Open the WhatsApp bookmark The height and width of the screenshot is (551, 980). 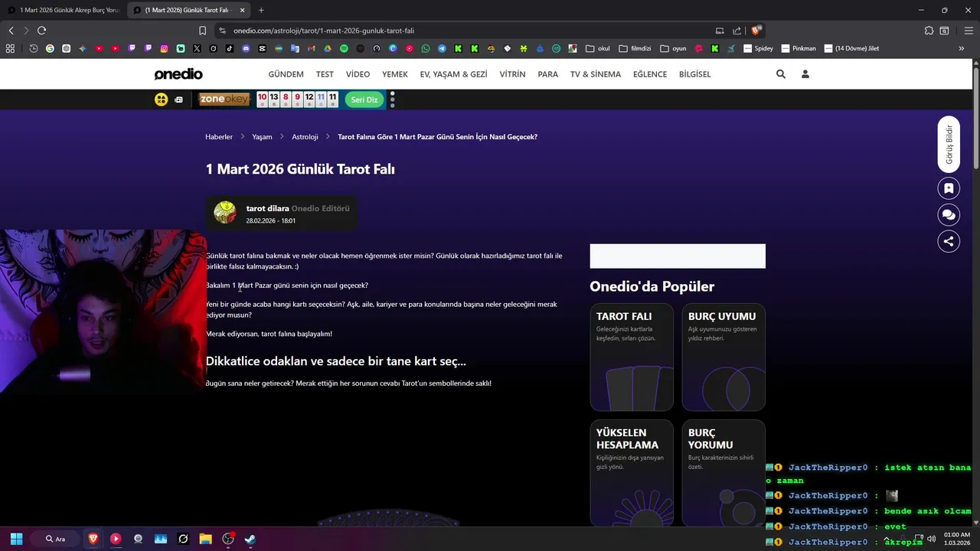(426, 48)
